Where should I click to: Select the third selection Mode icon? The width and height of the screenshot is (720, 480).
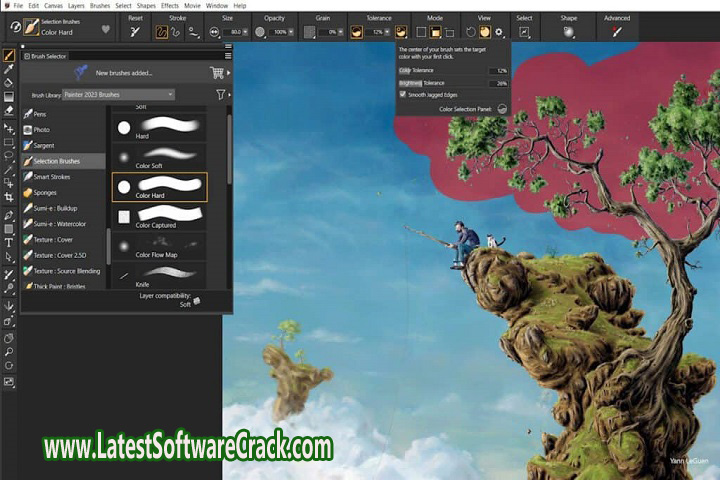pyautogui.click(x=450, y=32)
